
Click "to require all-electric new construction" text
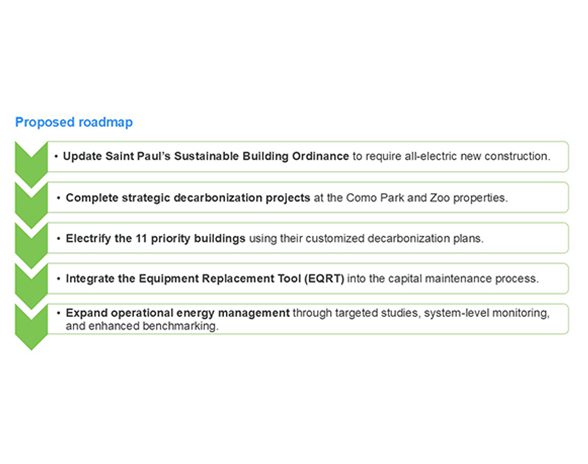(452, 156)
